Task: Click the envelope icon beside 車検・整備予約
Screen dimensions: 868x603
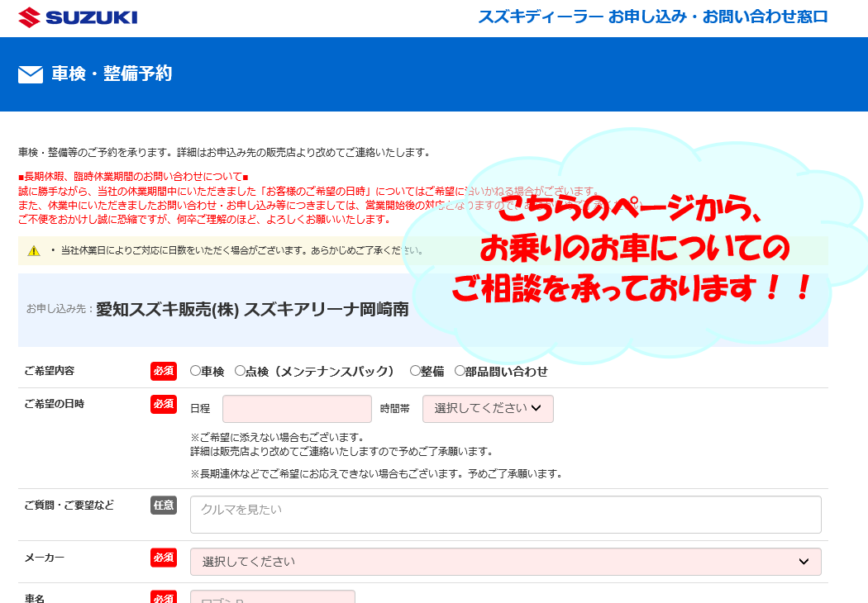Action: [x=31, y=74]
